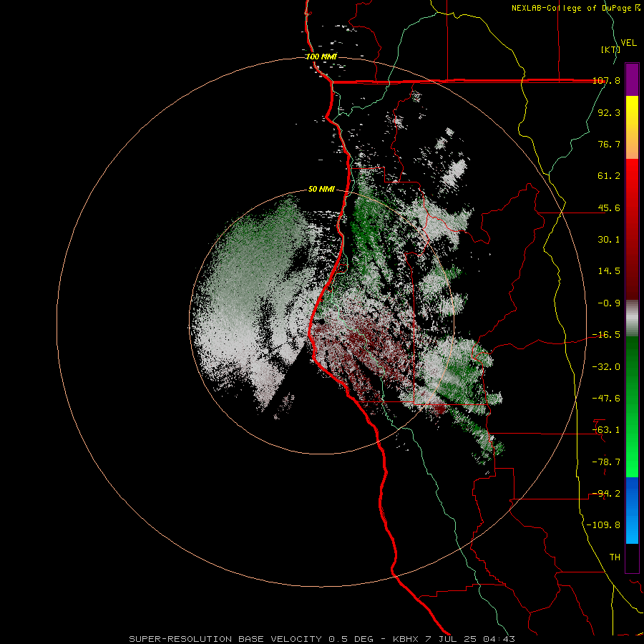
Task: Click the 45.6 value on velocity scale
Action: [x=609, y=208]
